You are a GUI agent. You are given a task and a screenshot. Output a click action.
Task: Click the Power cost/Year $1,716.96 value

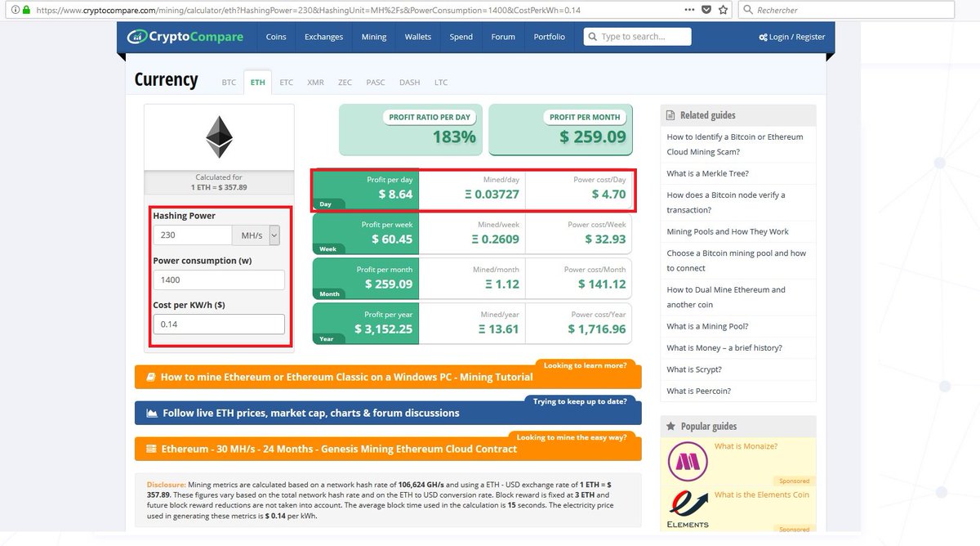pos(597,329)
